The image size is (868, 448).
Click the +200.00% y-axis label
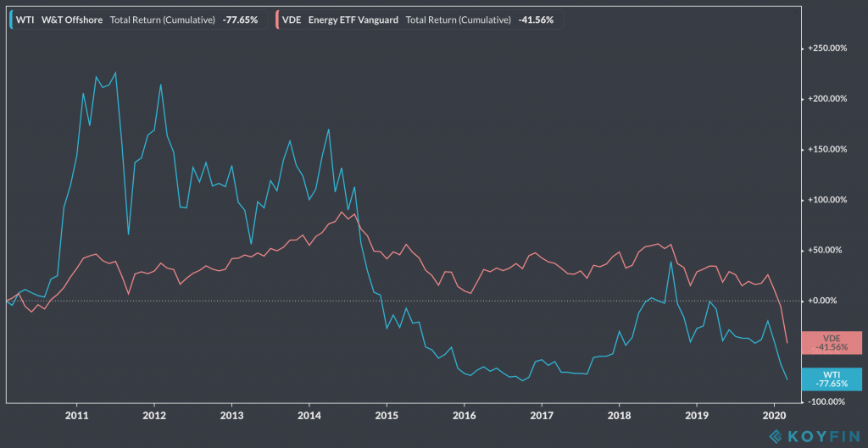(x=827, y=99)
